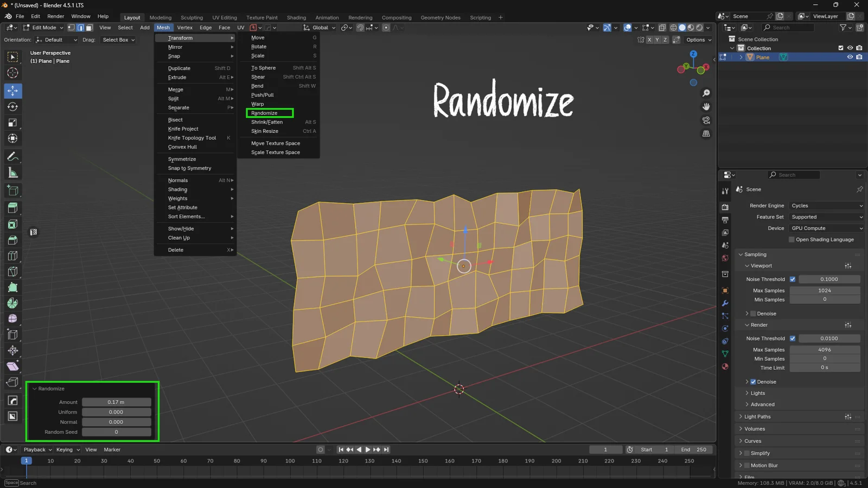Enable the Motion Blur checkbox
Image resolution: width=868 pixels, height=488 pixels.
click(x=747, y=465)
